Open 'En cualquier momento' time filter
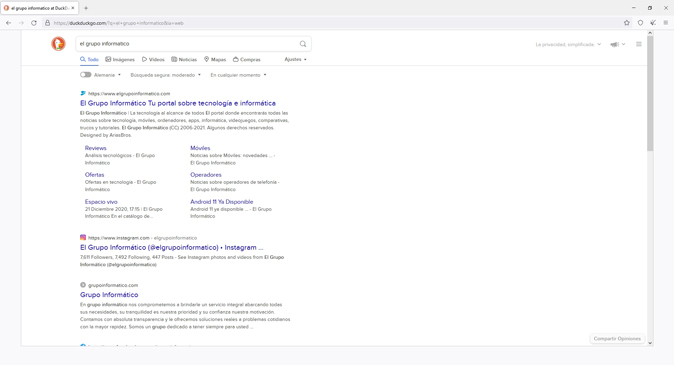The height and width of the screenshot is (365, 674). (238, 75)
